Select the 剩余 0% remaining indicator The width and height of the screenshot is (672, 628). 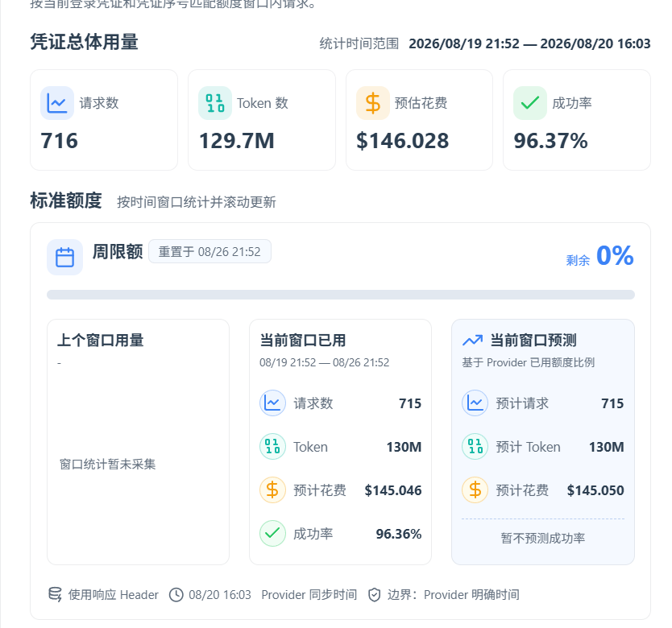pyautogui.click(x=599, y=256)
